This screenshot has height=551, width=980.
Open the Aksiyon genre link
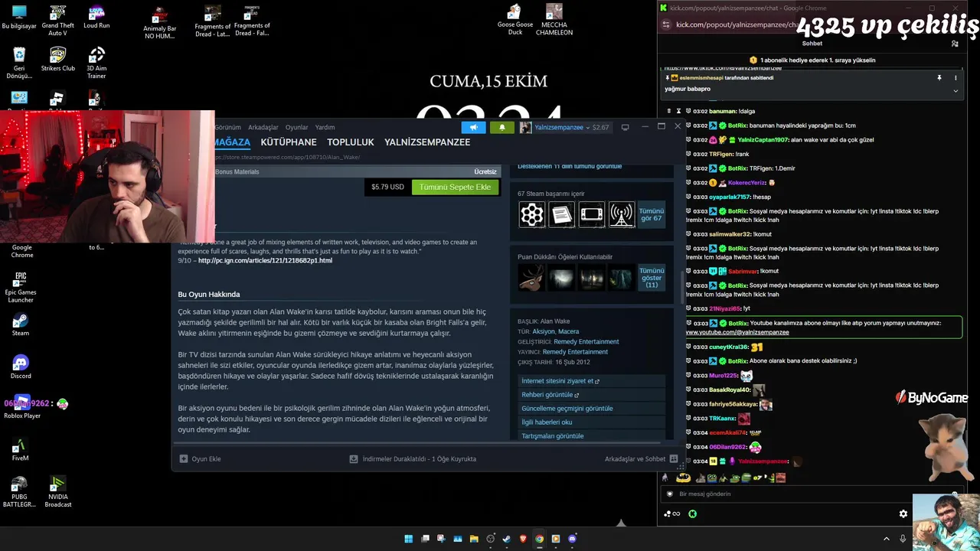pos(543,331)
